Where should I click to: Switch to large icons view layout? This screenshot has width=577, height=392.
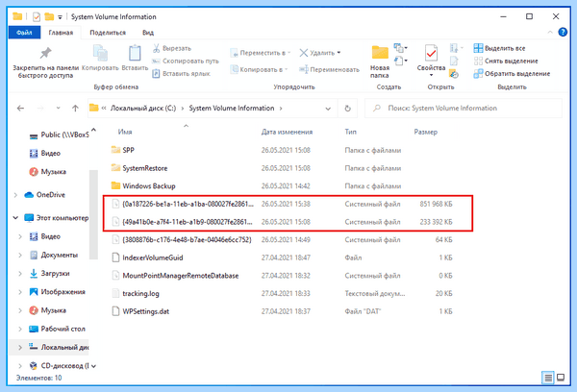tap(561, 378)
